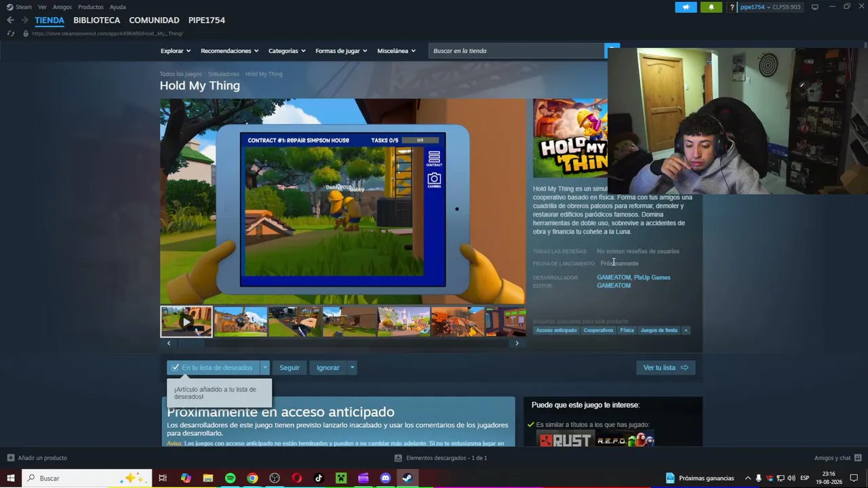Screen dimensions: 868x488
Task: Expand the Ignorar options dropdown arrow
Action: coord(352,367)
